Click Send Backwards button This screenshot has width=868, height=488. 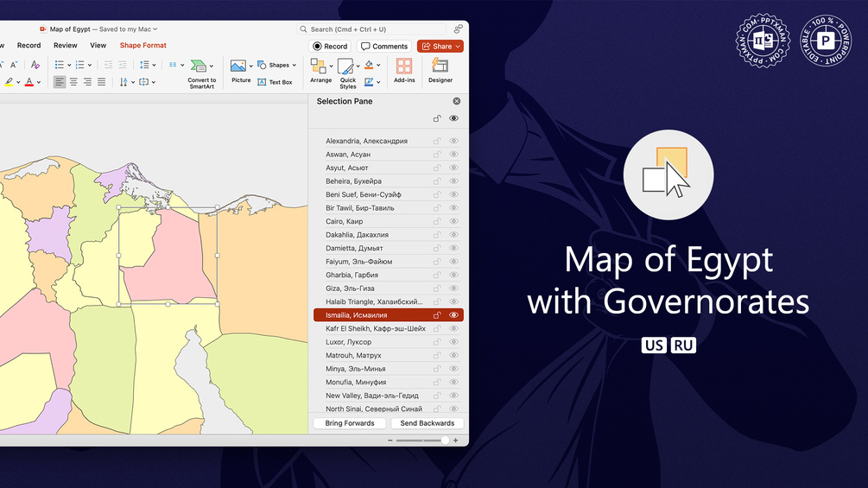click(428, 423)
